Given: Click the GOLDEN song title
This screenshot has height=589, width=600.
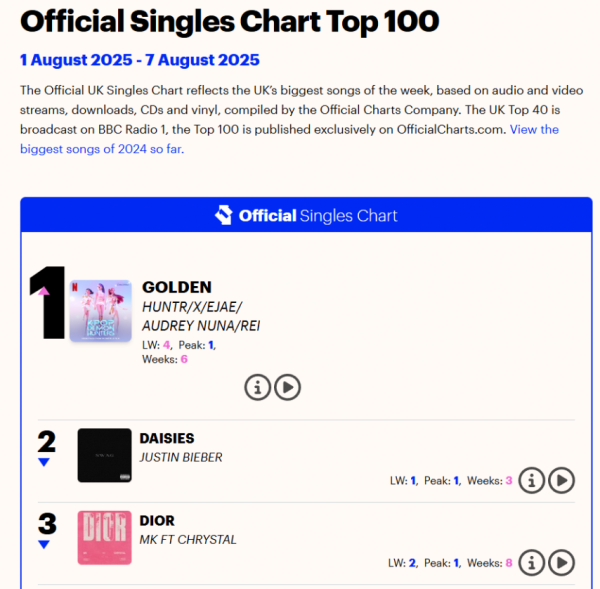Looking at the screenshot, I should tap(177, 287).
